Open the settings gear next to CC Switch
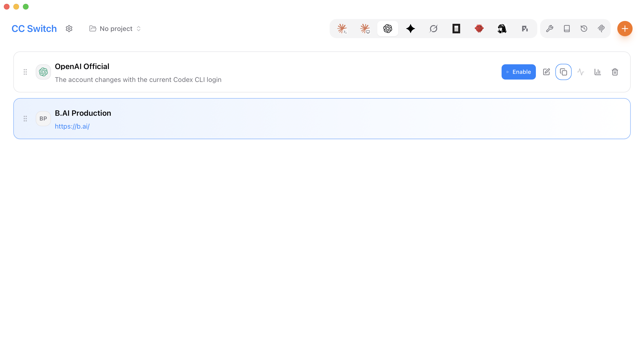Screen dimensions: 644x362 [69, 29]
